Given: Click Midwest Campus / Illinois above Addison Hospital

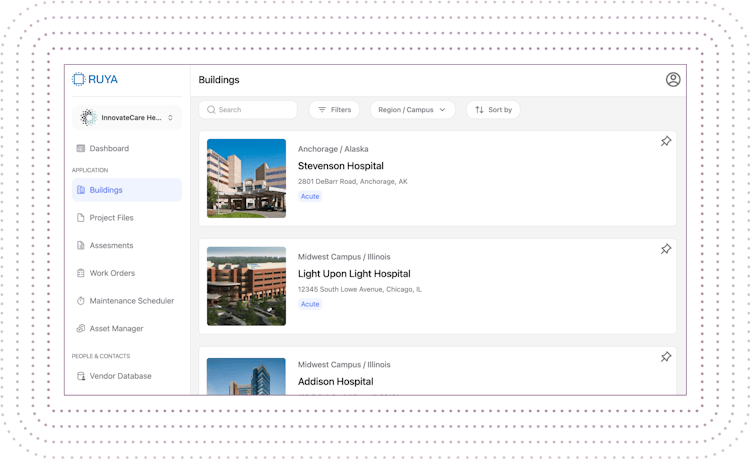Looking at the screenshot, I should (344, 364).
